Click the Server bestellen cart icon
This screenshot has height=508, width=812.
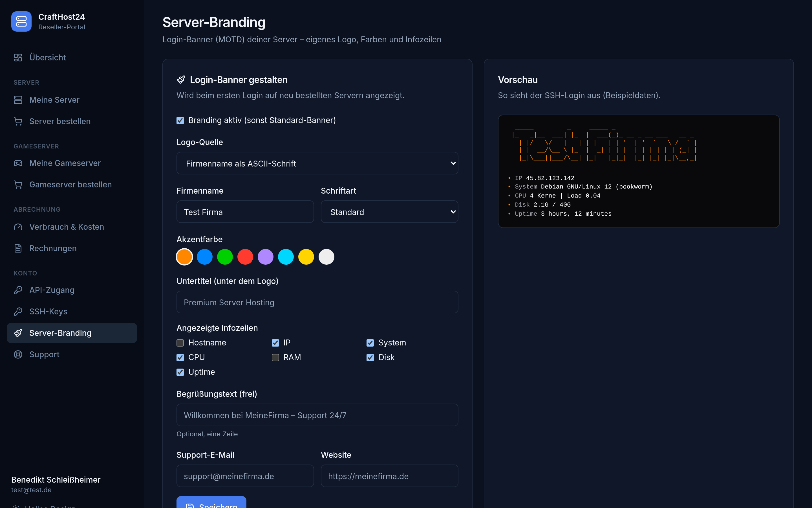(x=18, y=121)
